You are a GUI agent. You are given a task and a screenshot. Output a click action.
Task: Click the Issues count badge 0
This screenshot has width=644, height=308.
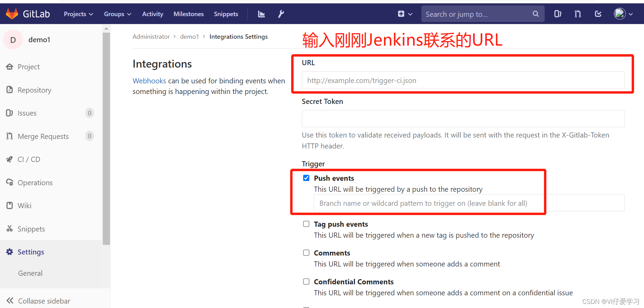click(x=89, y=113)
